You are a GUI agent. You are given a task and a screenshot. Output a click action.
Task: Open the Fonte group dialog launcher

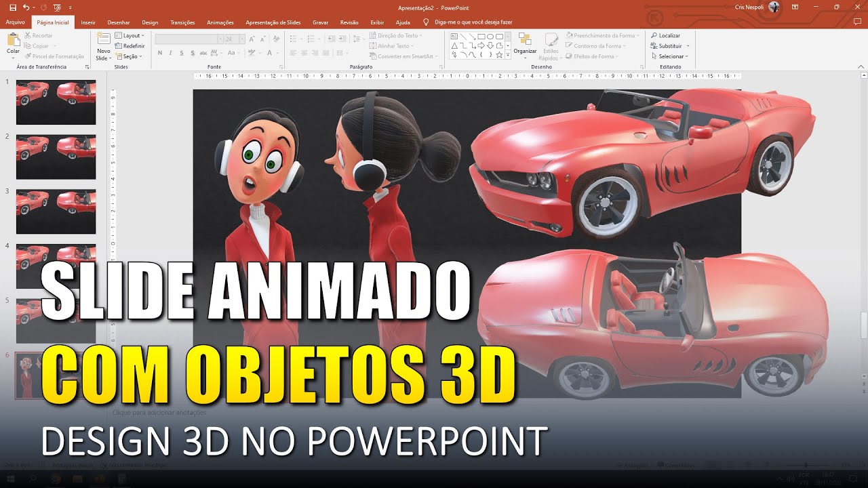[281, 67]
